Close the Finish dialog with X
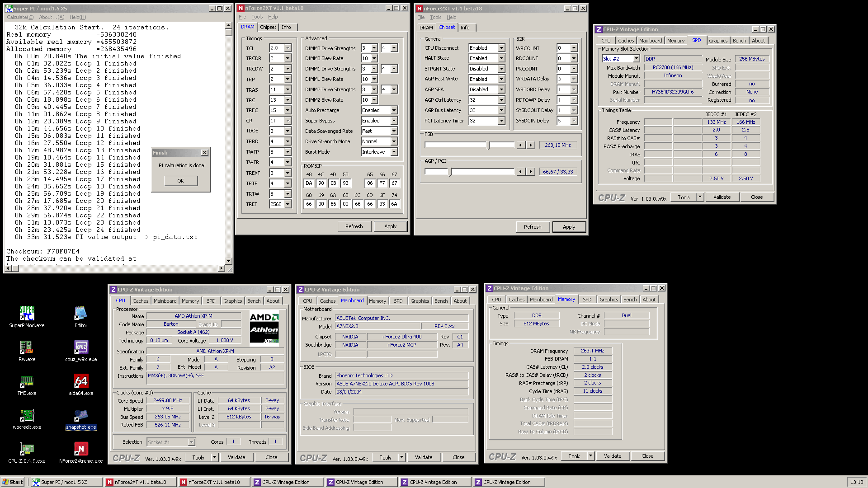The width and height of the screenshot is (868, 488). (x=204, y=153)
